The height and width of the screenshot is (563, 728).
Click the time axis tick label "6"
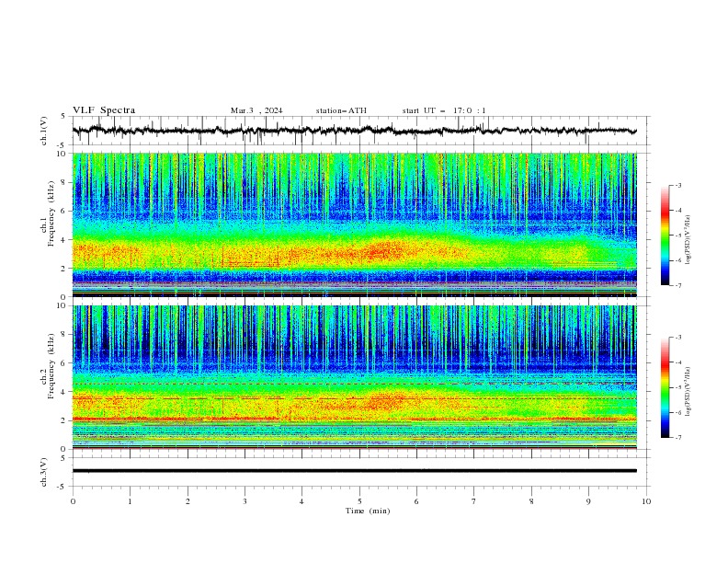tap(416, 501)
